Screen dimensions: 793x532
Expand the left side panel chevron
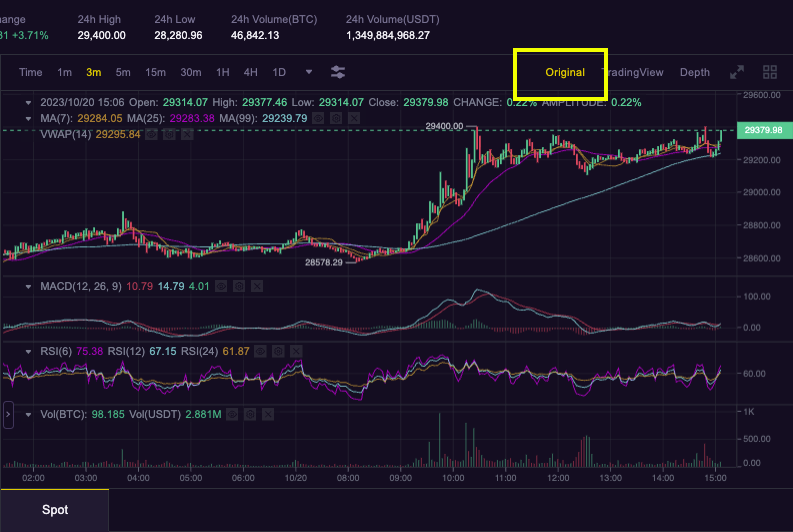pyautogui.click(x=8, y=412)
